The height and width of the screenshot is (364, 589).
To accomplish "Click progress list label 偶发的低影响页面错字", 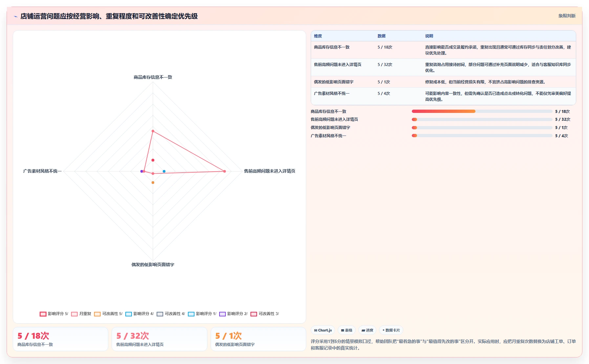I will (x=330, y=128).
